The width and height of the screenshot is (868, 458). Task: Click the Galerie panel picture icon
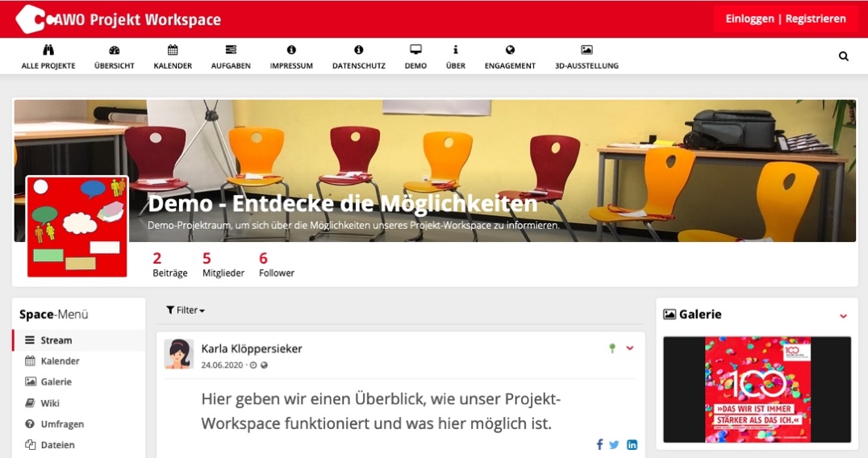pos(670,314)
